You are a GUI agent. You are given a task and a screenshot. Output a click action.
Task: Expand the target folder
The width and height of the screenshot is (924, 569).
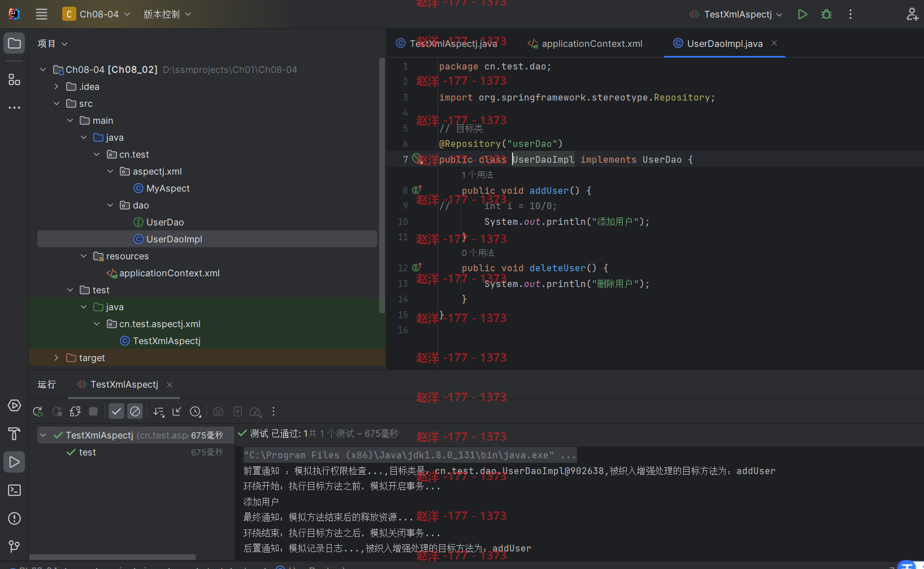pos(57,358)
